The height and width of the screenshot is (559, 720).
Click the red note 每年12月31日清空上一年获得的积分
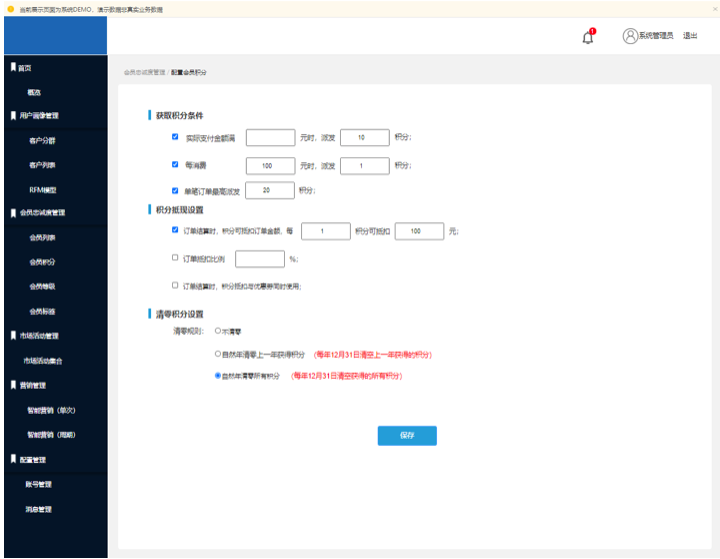tap(373, 355)
